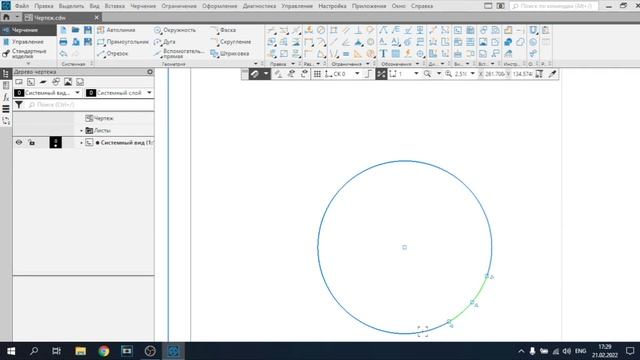Select the Дуга arc tool
The image size is (640, 360).
164,42
